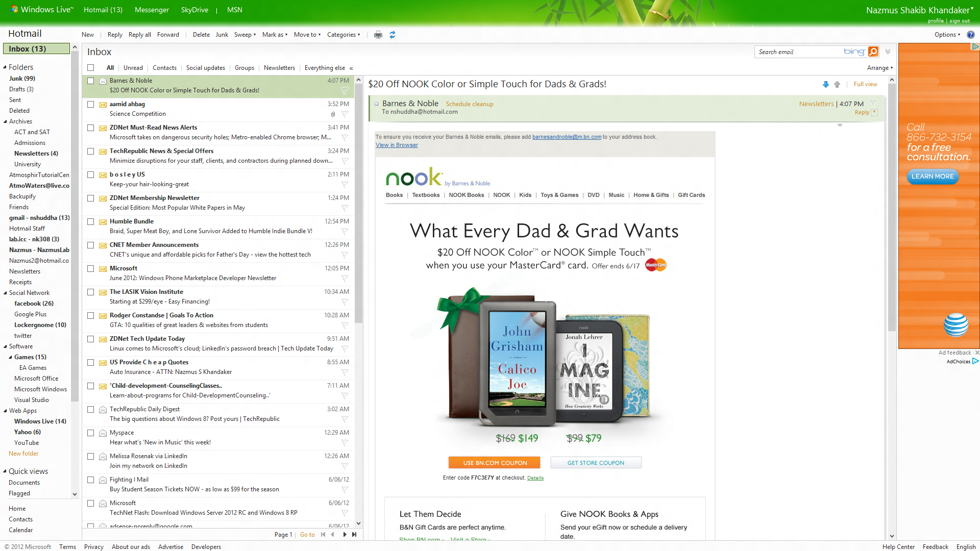This screenshot has height=551, width=980.
Task: Click envelope icon of bosley US email
Action: click(x=103, y=175)
